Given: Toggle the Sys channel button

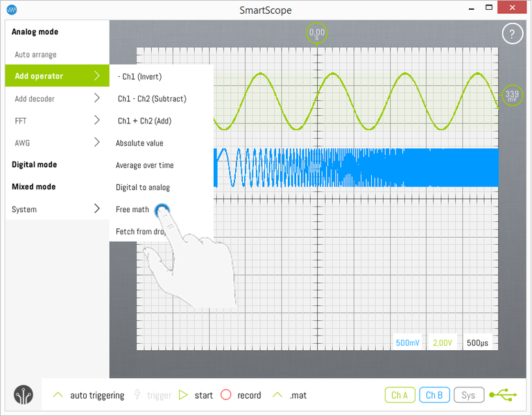Looking at the screenshot, I should tap(469, 395).
